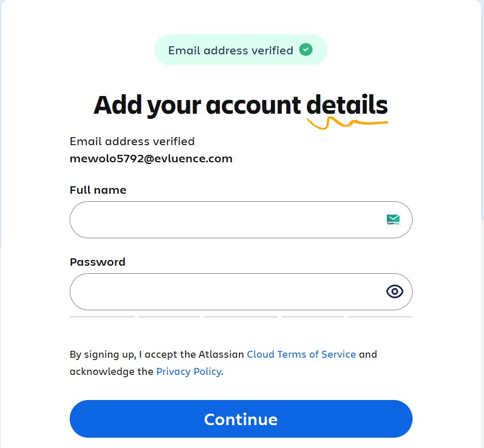The image size is (484, 448).
Task: Click the TempMail icon in Full name field
Action: [393, 219]
